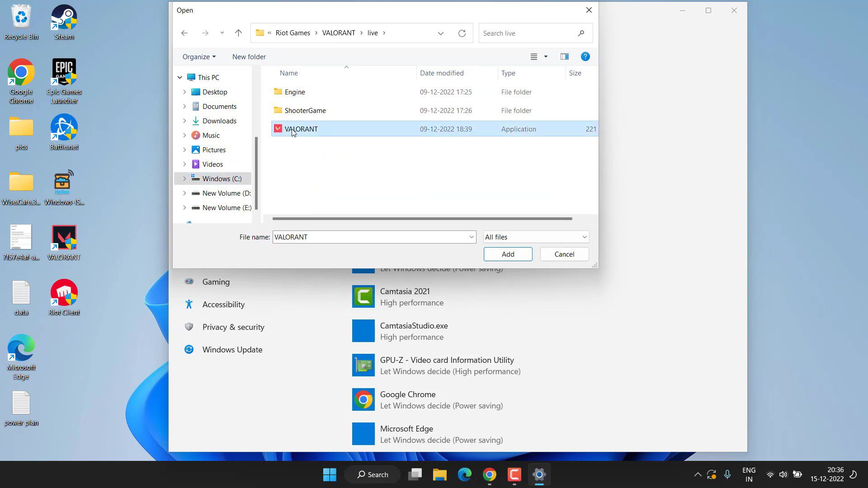
Task: Expand Downloads tree node
Action: coord(184,121)
